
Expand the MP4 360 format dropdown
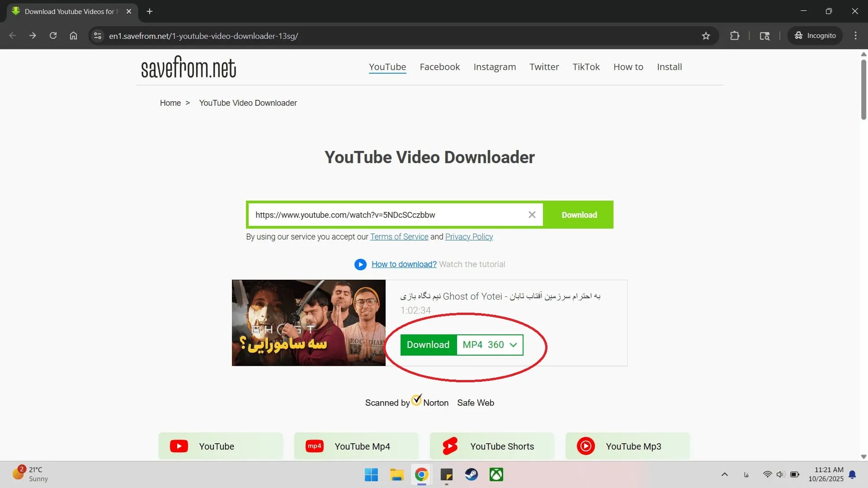[x=490, y=345]
